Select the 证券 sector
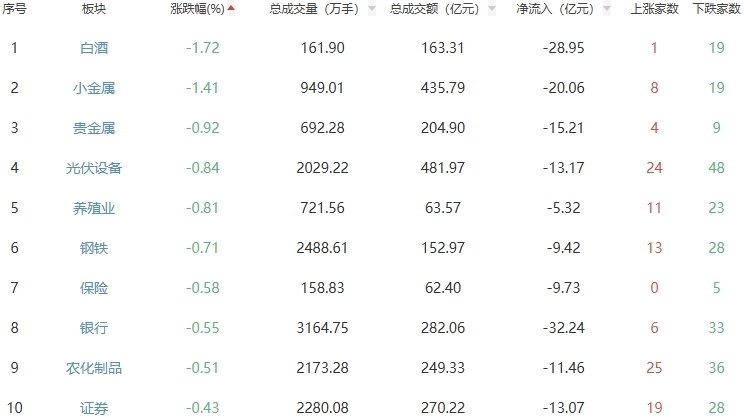This screenshot has height=418, width=744. tap(95, 408)
